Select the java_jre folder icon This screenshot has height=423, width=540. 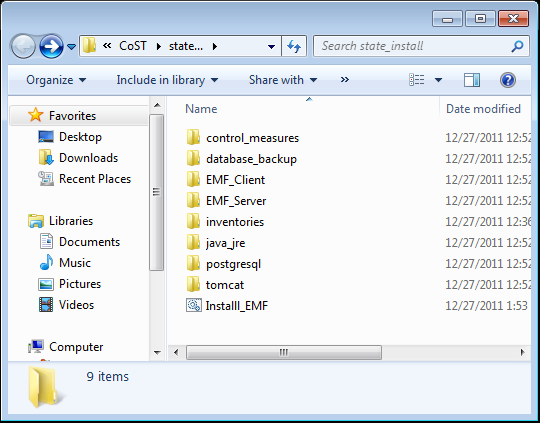pos(193,243)
